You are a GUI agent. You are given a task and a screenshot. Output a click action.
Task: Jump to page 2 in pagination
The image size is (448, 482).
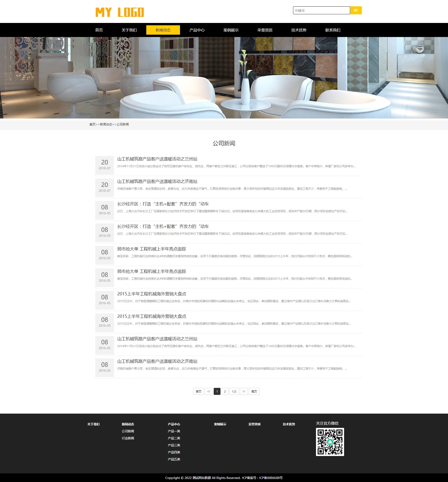coord(225,391)
